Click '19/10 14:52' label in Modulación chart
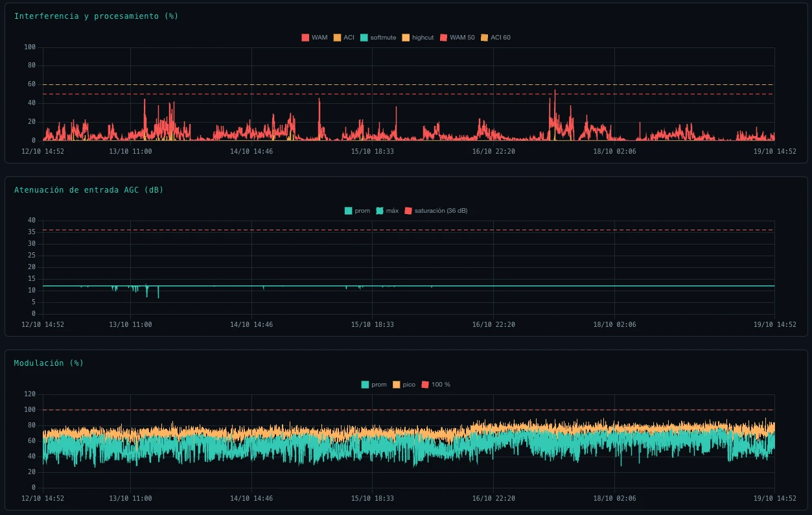 click(x=774, y=498)
